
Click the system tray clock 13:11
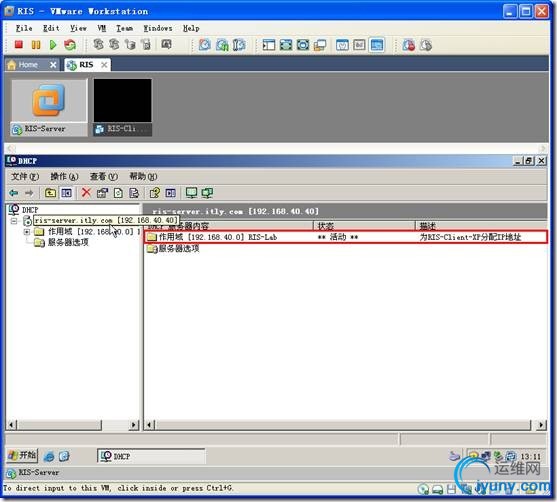531,457
